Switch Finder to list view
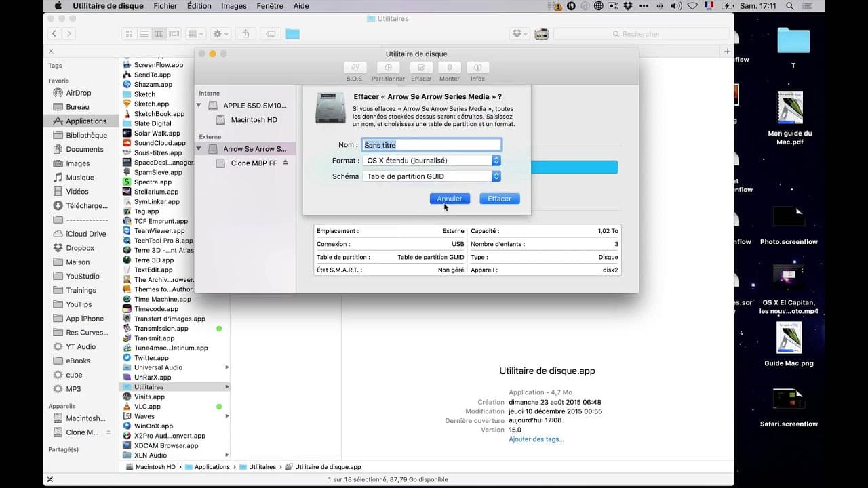Screen dimensions: 868x488 (144, 33)
